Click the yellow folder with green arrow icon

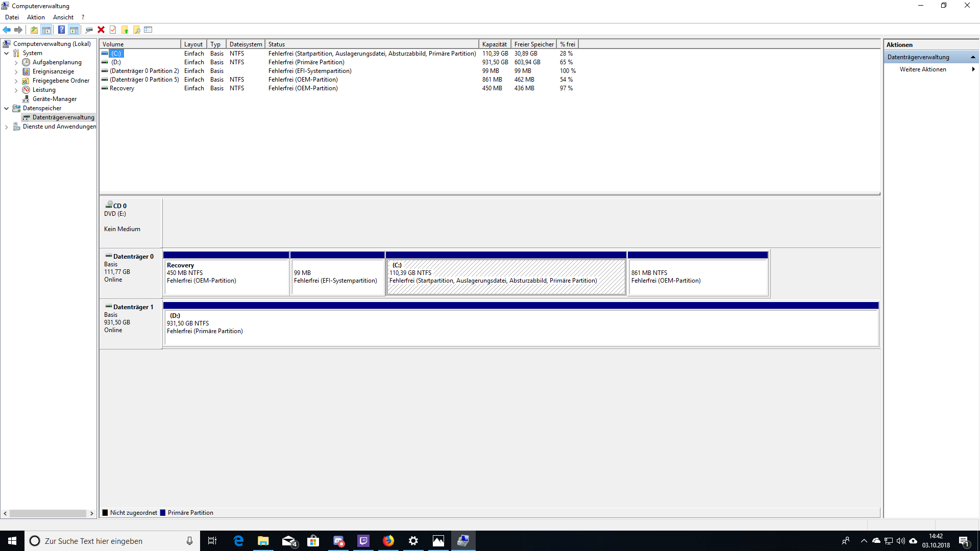(x=125, y=30)
